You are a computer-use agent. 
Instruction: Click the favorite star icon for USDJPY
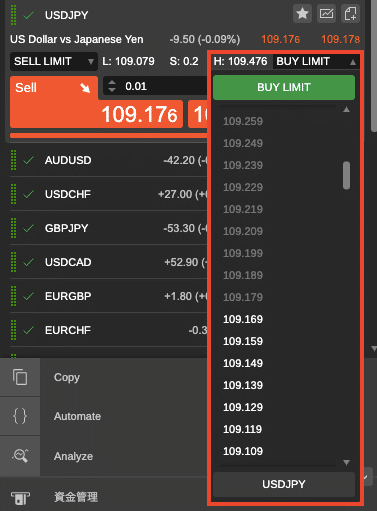(302, 14)
